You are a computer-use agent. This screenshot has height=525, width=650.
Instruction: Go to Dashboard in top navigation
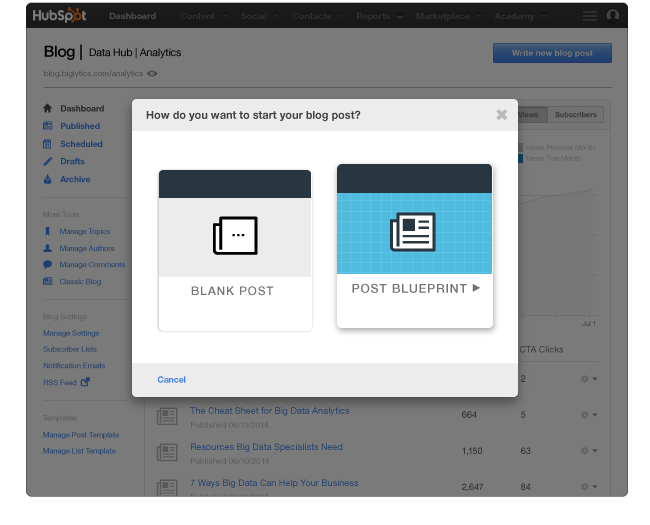[133, 16]
